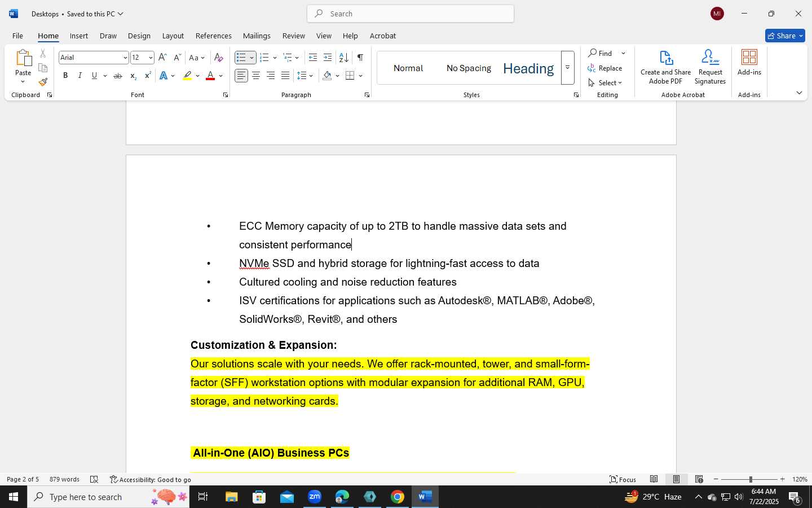Open the Select dropdown in Editing
812x508 pixels.
[x=605, y=83]
